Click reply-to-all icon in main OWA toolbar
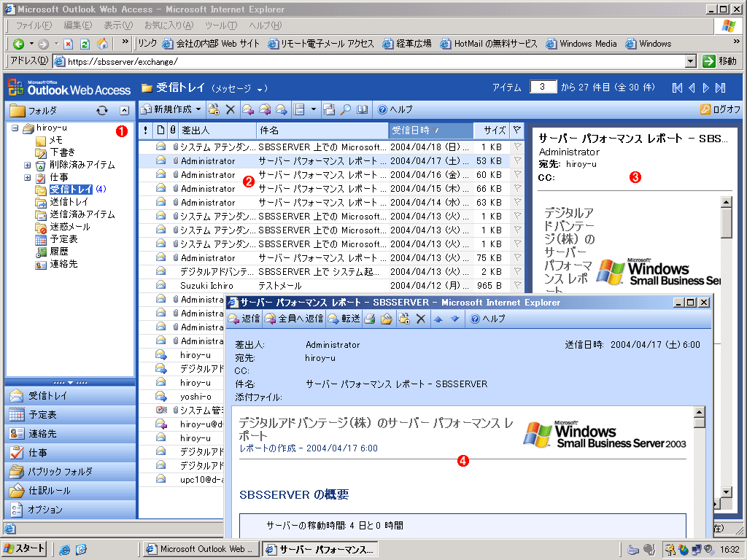The height and width of the screenshot is (560, 747). click(264, 109)
